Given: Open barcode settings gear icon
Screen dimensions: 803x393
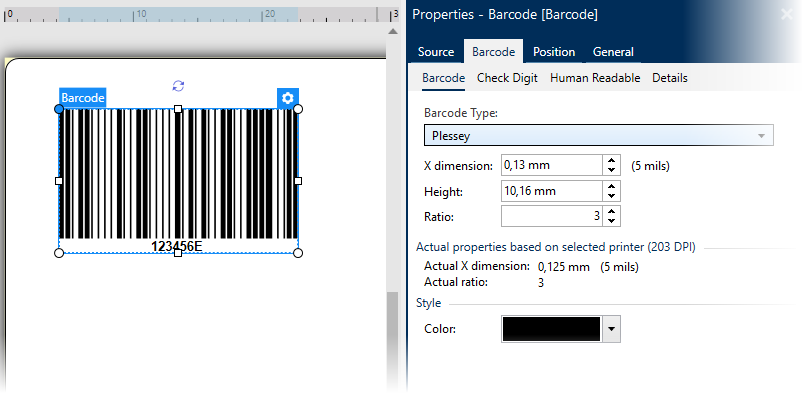Looking at the screenshot, I should pos(288,98).
